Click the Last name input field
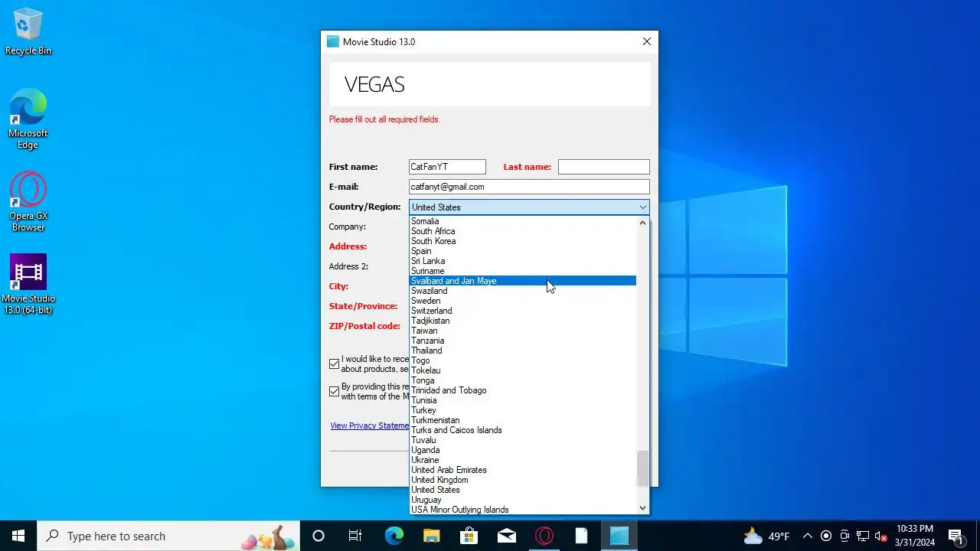980x551 pixels. tap(604, 167)
